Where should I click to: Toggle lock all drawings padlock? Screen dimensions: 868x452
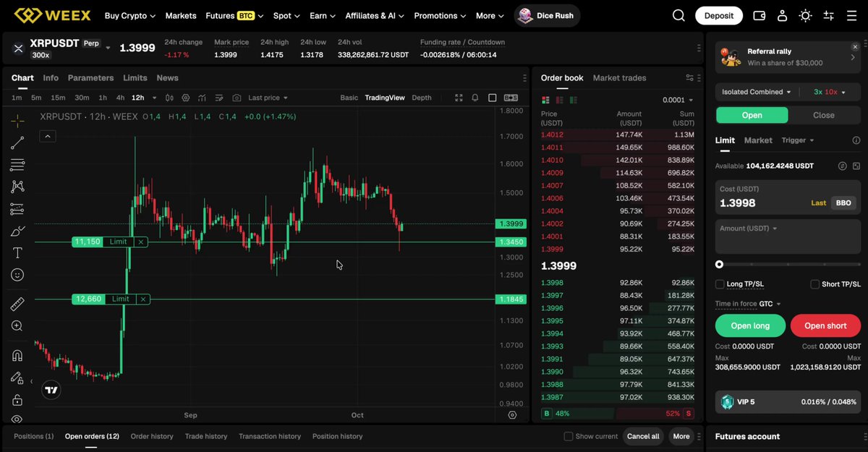pyautogui.click(x=17, y=400)
